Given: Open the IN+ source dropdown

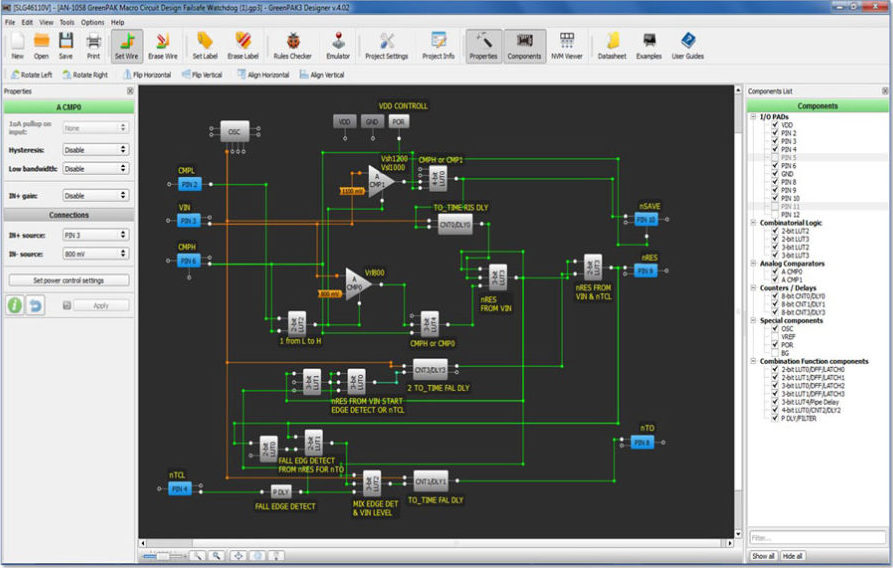Looking at the screenshot, I should point(95,235).
